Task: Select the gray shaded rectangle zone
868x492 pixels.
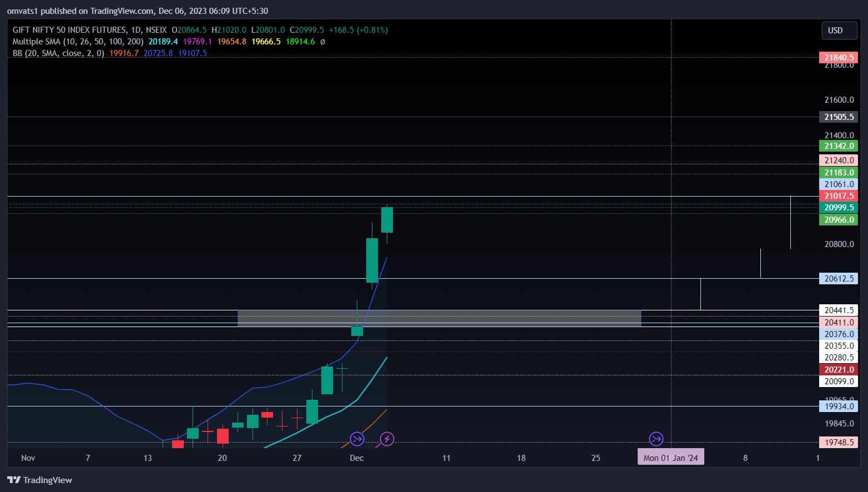Action: (x=440, y=318)
